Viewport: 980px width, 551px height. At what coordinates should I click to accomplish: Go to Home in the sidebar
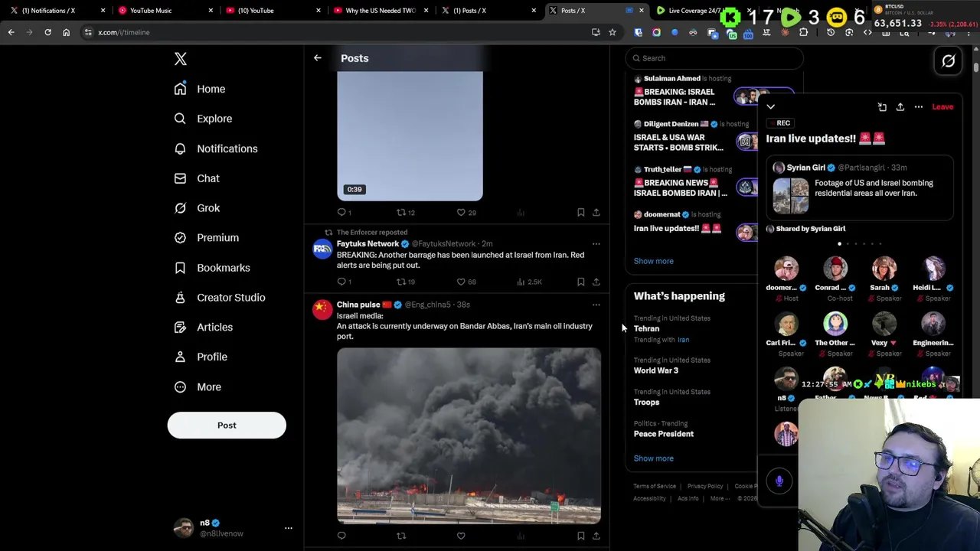coord(200,89)
